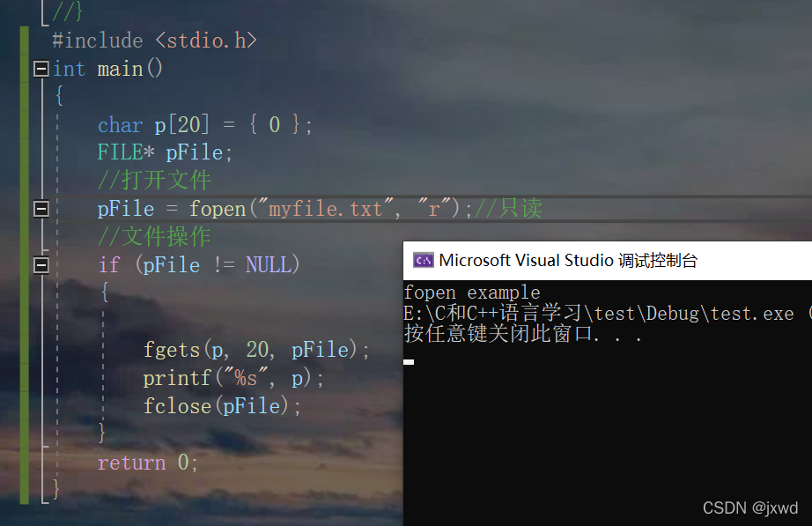The image size is (812, 526).
Task: Click the //打开文件 comment line
Action: click(x=154, y=181)
